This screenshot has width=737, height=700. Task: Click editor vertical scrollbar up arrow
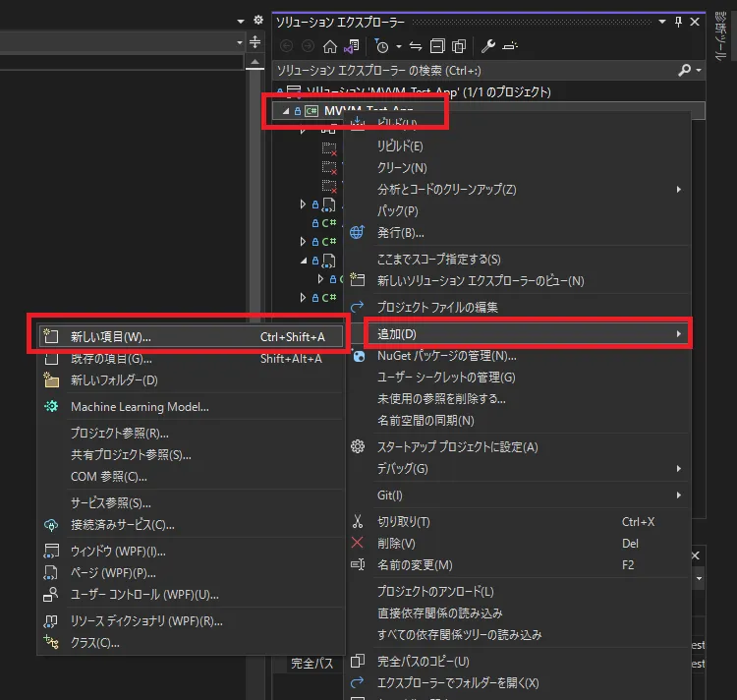[255, 62]
